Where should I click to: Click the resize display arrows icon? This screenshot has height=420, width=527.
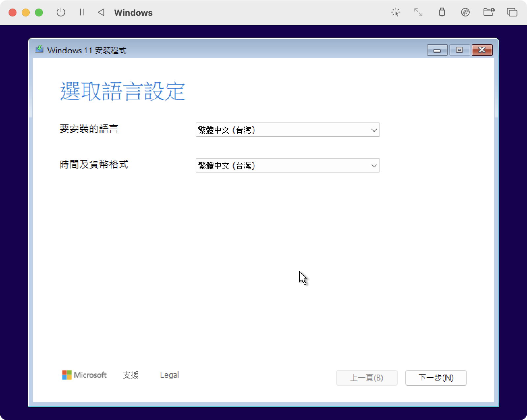point(418,13)
